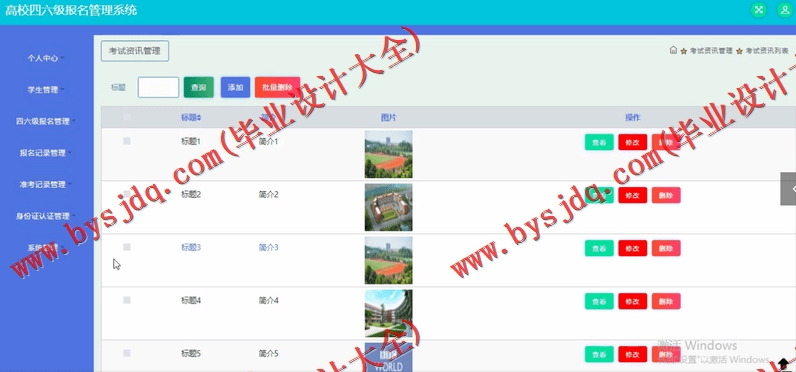Sort by 标题 column header arrow
Image resolution: width=796 pixels, height=372 pixels.
[199, 118]
